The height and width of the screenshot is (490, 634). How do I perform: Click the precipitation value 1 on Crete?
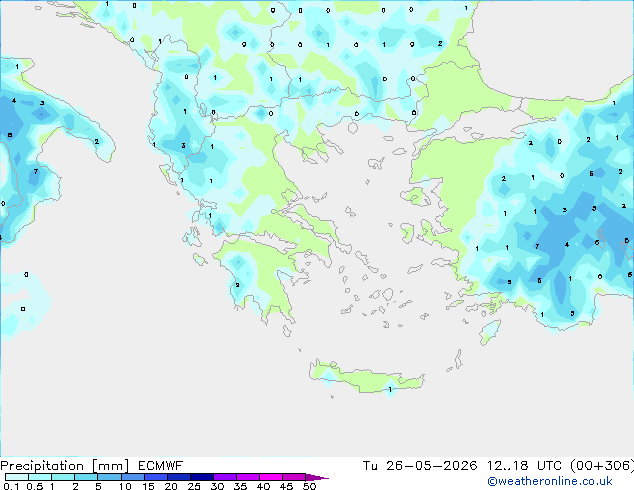pos(390,390)
